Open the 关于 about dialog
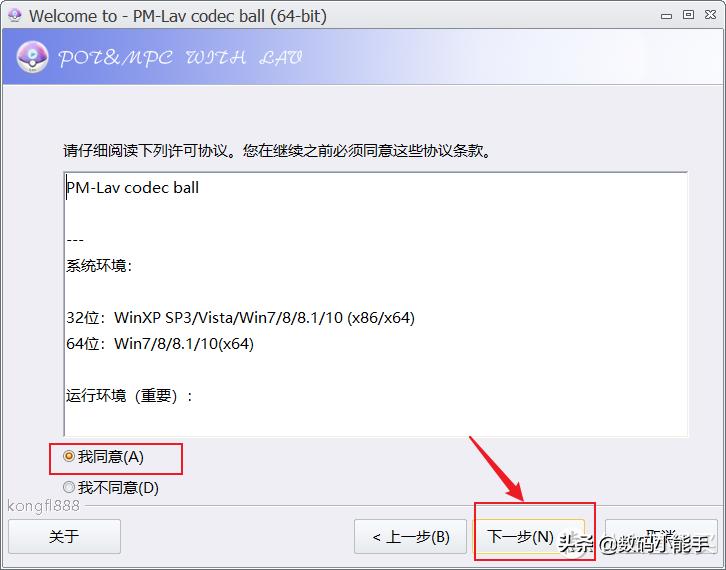The image size is (726, 570). tap(64, 537)
